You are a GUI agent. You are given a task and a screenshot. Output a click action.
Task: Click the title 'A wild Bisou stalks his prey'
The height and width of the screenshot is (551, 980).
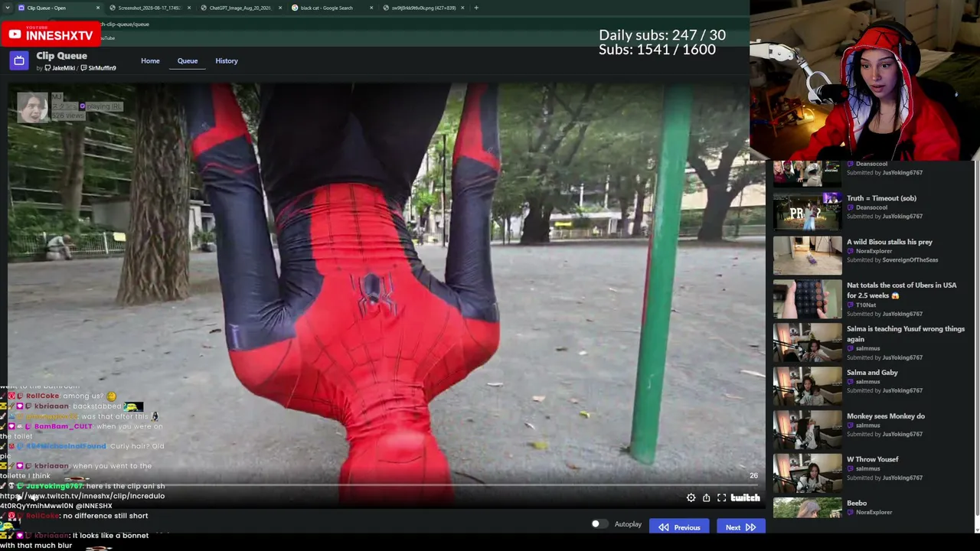click(x=890, y=242)
